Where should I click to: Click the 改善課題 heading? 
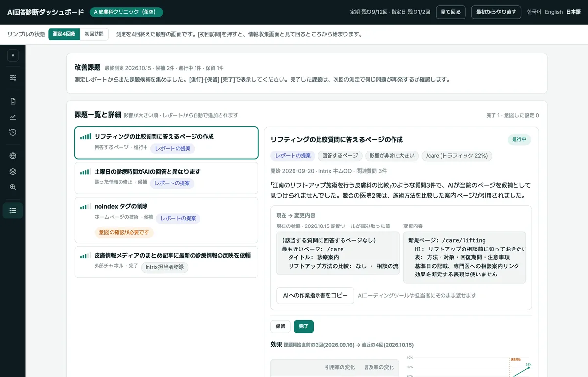pyautogui.click(x=87, y=67)
